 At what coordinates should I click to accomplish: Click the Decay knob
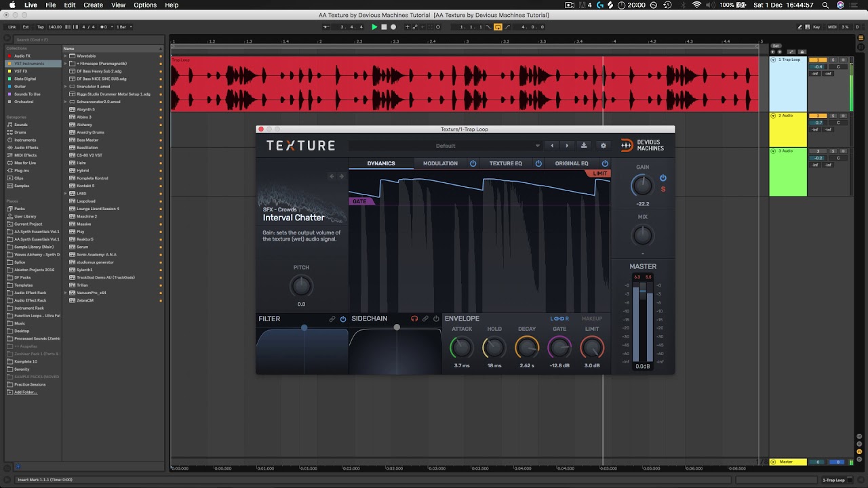tap(527, 348)
